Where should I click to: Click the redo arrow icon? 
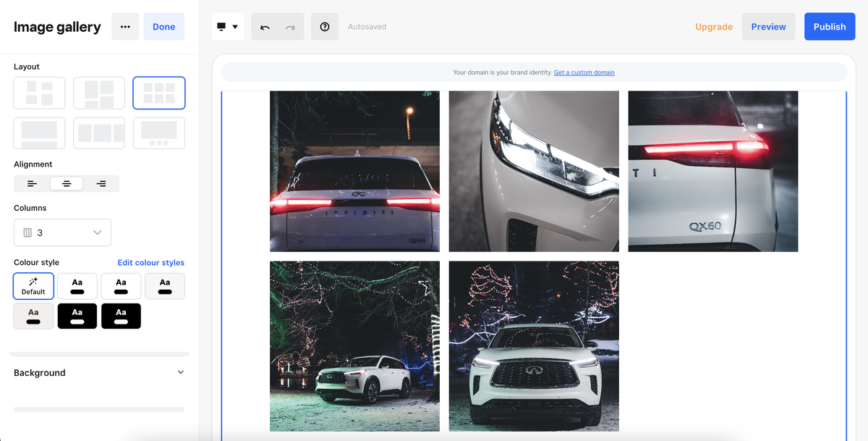(289, 26)
